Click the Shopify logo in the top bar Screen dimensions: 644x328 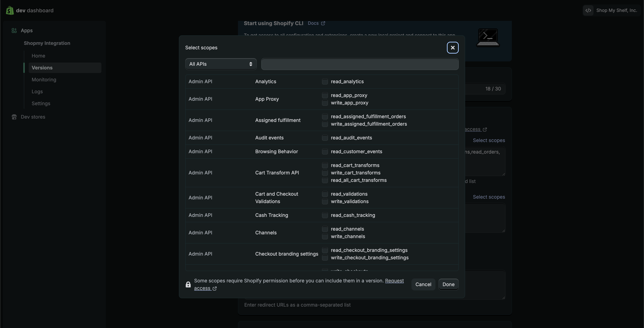(x=10, y=10)
